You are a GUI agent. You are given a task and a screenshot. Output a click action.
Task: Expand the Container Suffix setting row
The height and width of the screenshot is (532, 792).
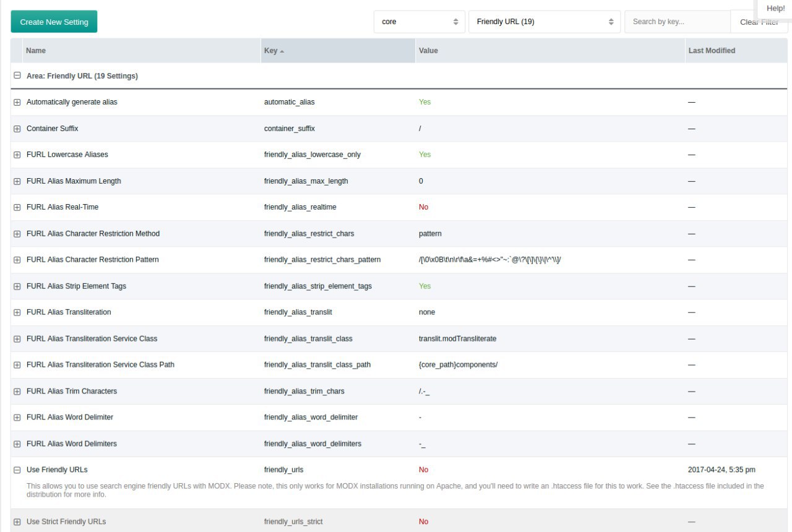click(x=17, y=129)
